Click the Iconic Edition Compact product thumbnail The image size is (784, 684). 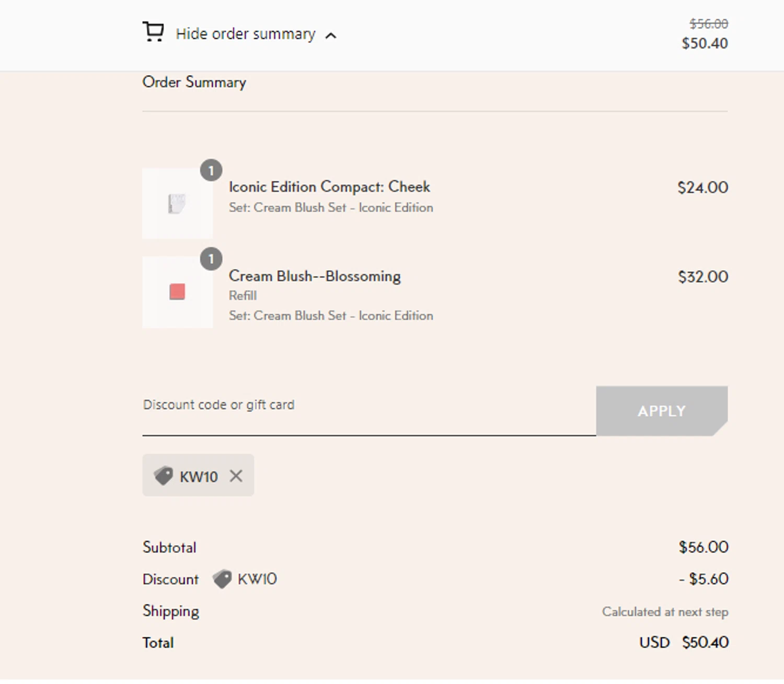(x=177, y=204)
